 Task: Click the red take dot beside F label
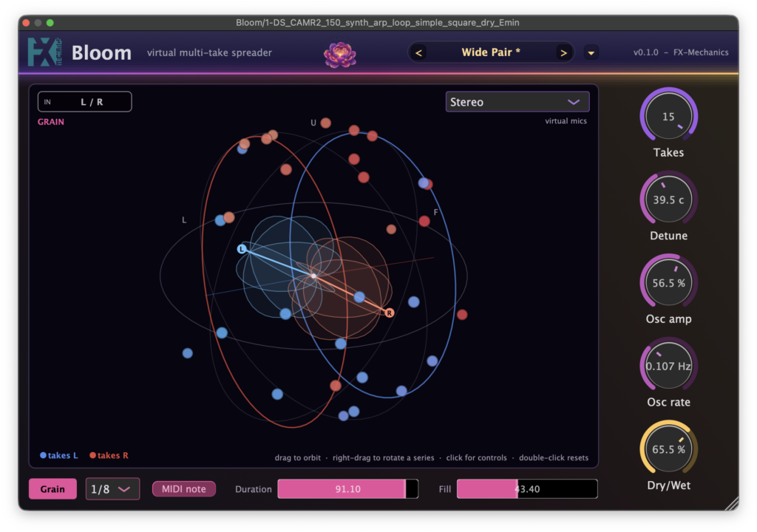tap(424, 221)
